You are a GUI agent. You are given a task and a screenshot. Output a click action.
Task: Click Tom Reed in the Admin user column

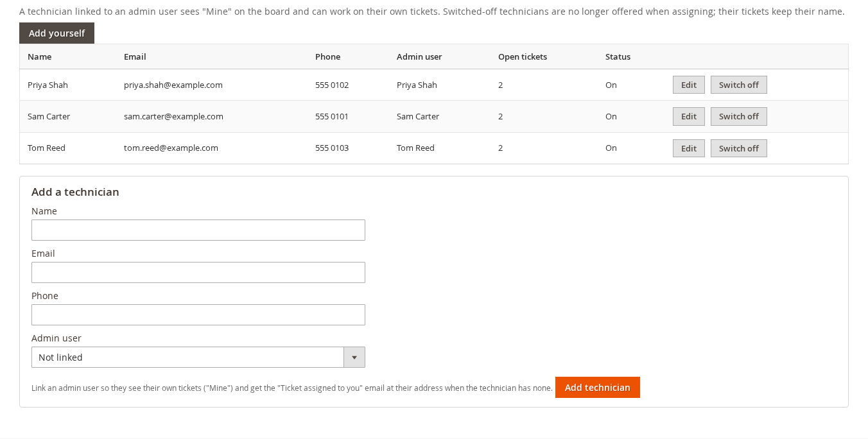point(415,148)
